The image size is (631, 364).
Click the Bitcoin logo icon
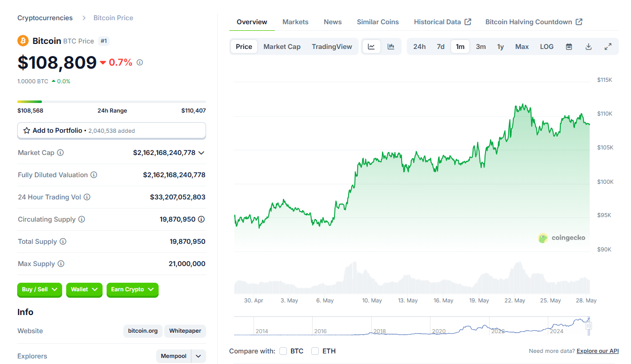(23, 41)
